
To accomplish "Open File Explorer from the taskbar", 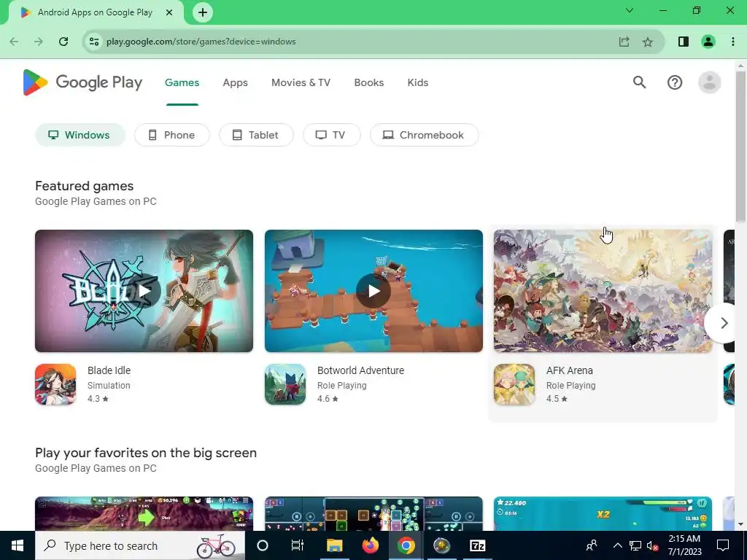I will 334,545.
